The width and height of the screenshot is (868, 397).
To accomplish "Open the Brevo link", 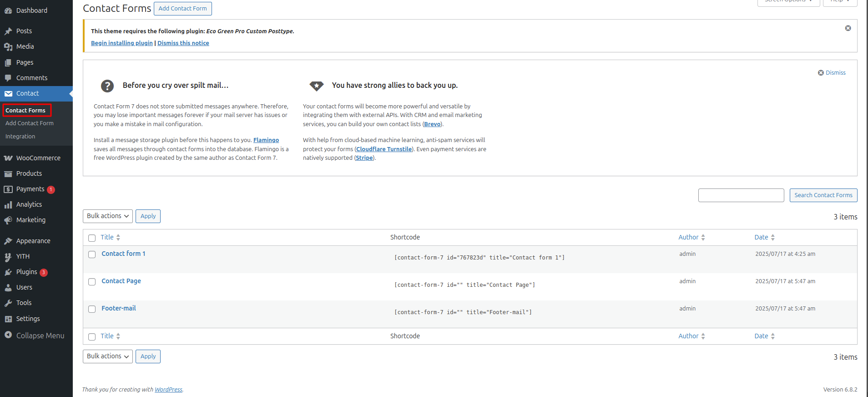I will [x=432, y=124].
